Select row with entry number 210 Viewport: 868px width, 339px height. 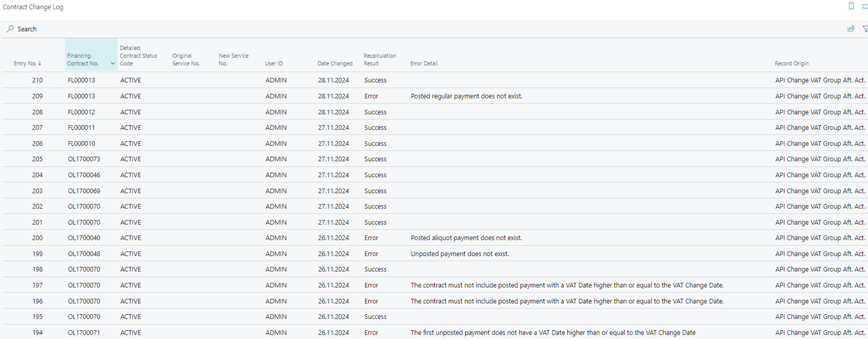pyautogui.click(x=37, y=80)
